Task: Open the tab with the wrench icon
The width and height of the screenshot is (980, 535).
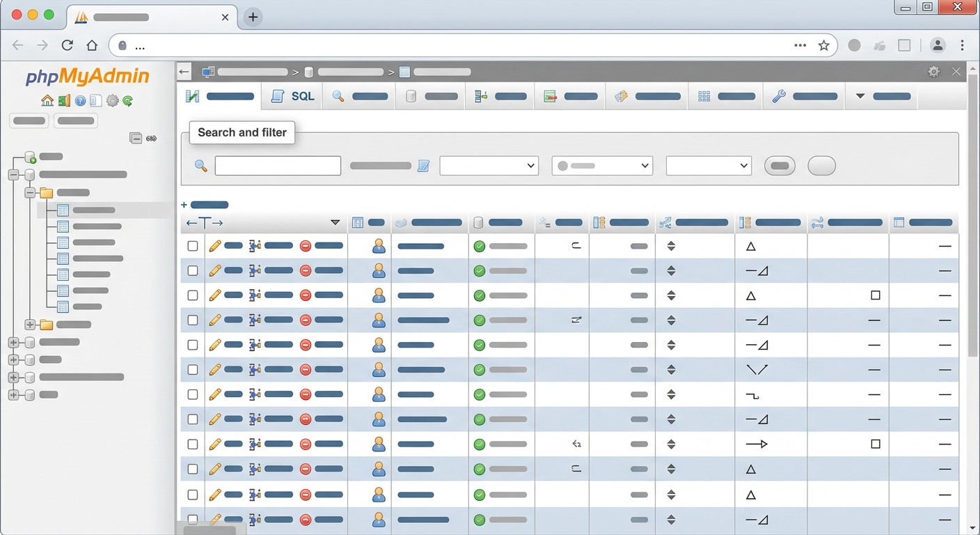Action: point(804,96)
